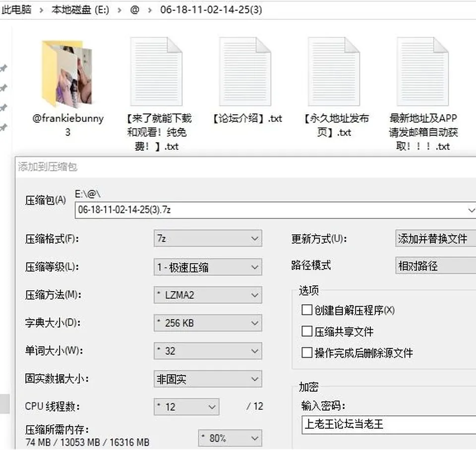This screenshot has width=476, height=450.
Task: Open the 压缩等级 dropdown showing 极速压缩
Action: 208,267
